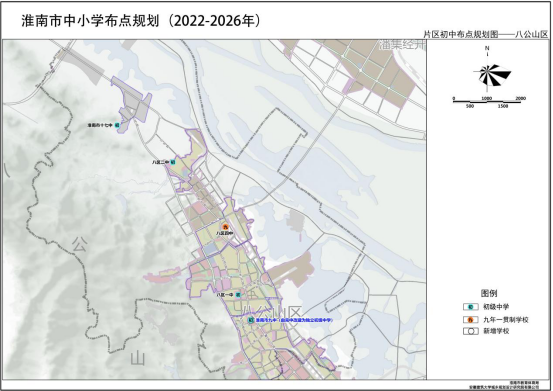Select the 八区一中 junior school marker
553x391 pixels.
click(x=238, y=295)
